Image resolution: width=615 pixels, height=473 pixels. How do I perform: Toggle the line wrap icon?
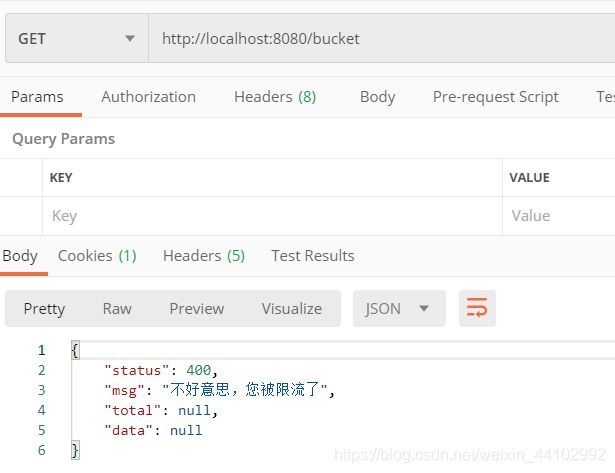point(477,309)
